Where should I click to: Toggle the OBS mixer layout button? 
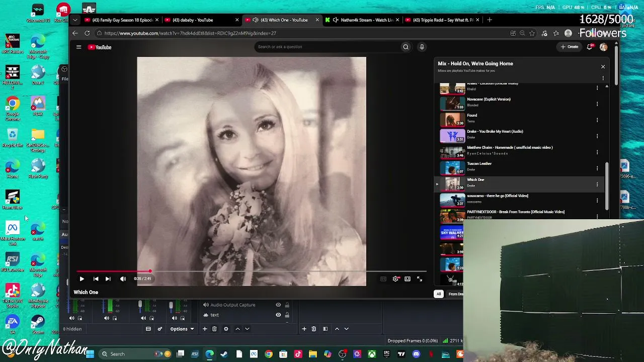point(148,329)
